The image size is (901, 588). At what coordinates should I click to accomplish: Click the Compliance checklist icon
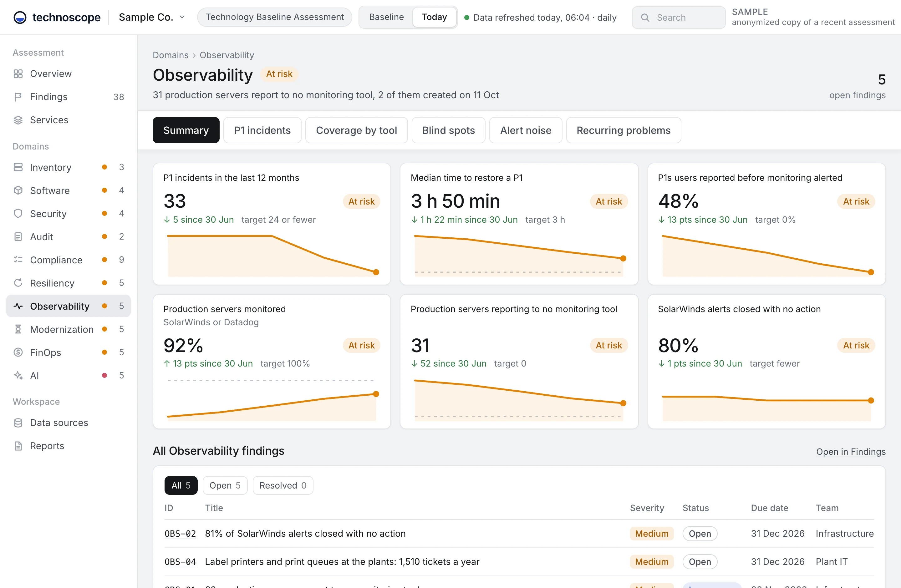(x=18, y=260)
